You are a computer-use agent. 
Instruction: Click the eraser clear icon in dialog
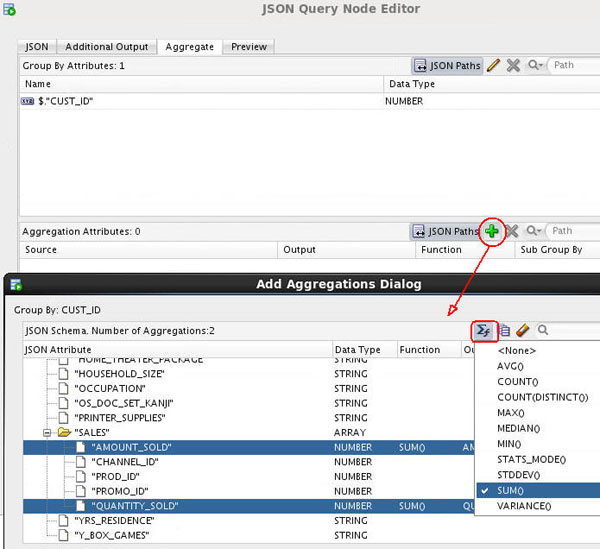point(523,331)
